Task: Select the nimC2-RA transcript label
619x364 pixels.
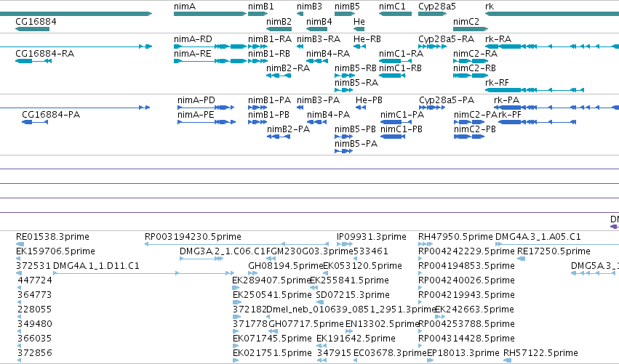Action: 475,54
